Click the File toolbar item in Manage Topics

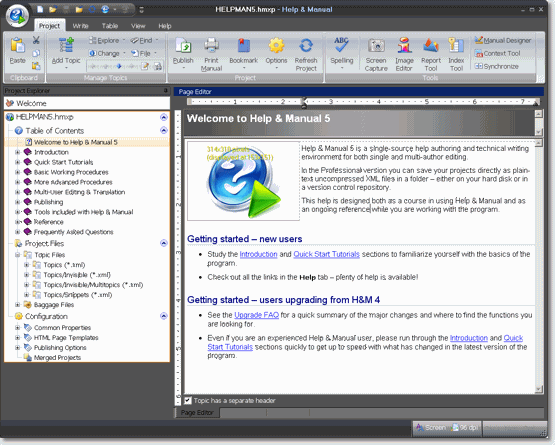click(144, 53)
